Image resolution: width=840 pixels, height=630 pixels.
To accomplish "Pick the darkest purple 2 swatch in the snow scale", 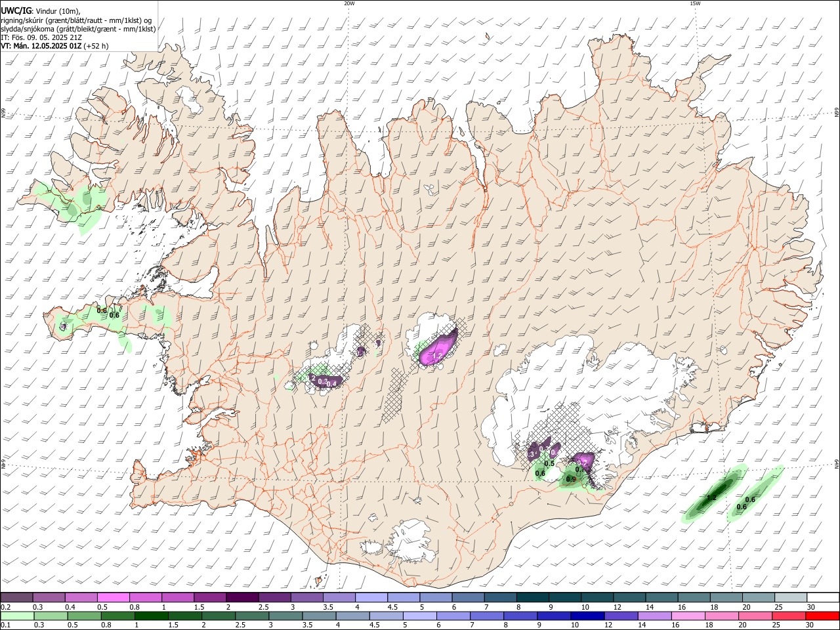I will [242, 597].
